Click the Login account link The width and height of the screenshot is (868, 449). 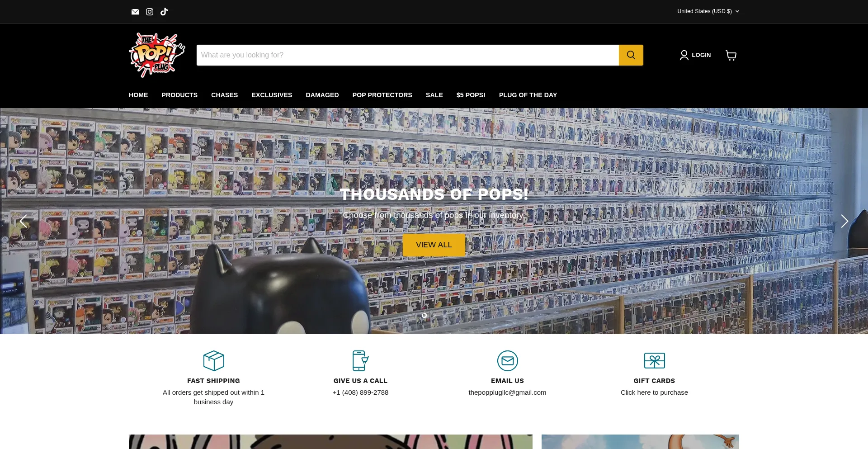point(695,55)
